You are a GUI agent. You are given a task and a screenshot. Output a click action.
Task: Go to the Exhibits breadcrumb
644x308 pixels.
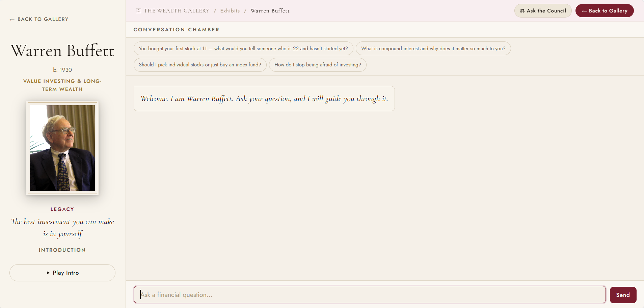[x=230, y=11]
